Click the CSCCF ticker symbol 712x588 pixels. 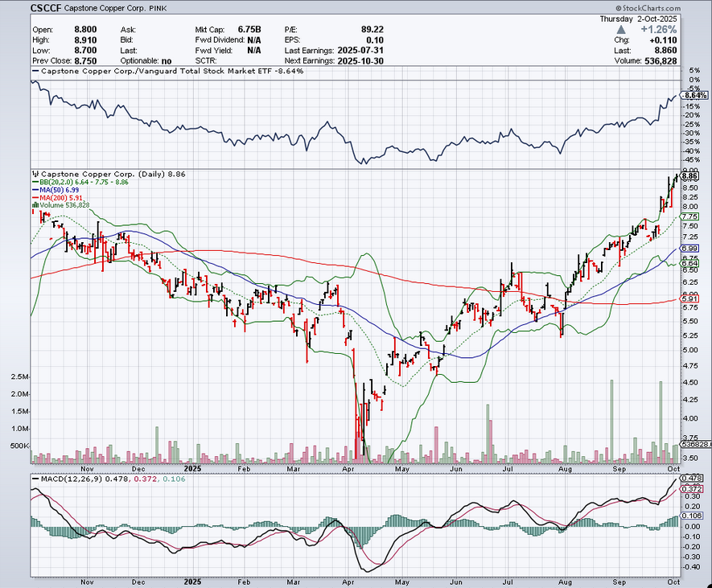46,8
